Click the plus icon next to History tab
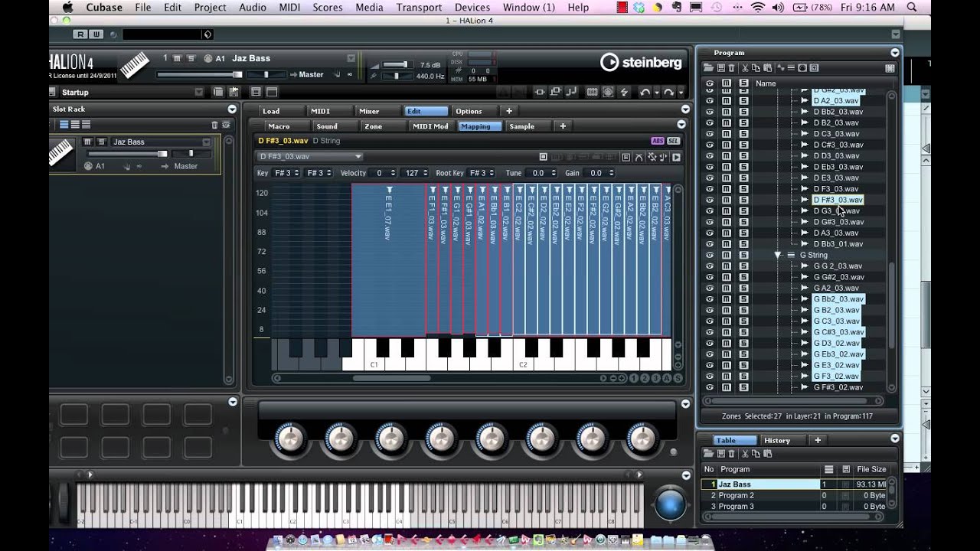This screenshot has width=980, height=551. coord(817,440)
